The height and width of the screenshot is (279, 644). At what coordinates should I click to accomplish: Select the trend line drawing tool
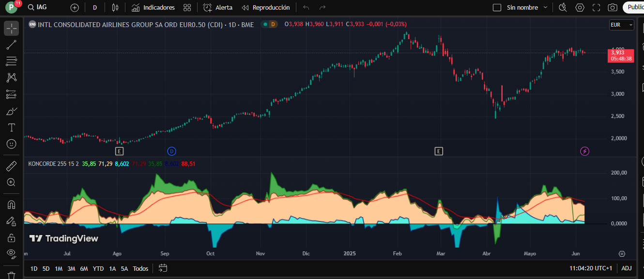click(12, 45)
